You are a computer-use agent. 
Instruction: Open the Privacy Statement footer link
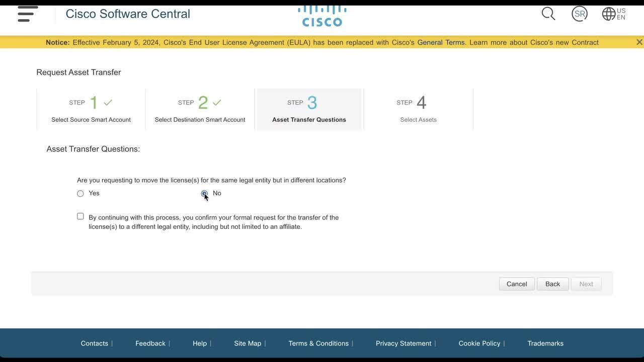(x=404, y=343)
